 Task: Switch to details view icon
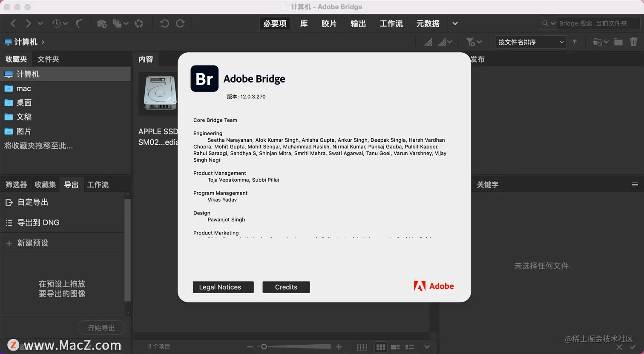click(395, 347)
